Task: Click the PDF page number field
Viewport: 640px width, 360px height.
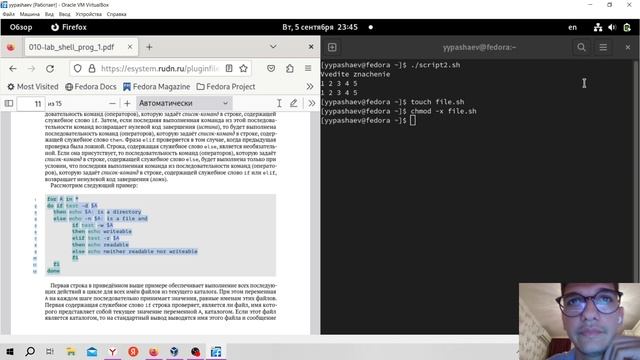Action: coord(31,104)
